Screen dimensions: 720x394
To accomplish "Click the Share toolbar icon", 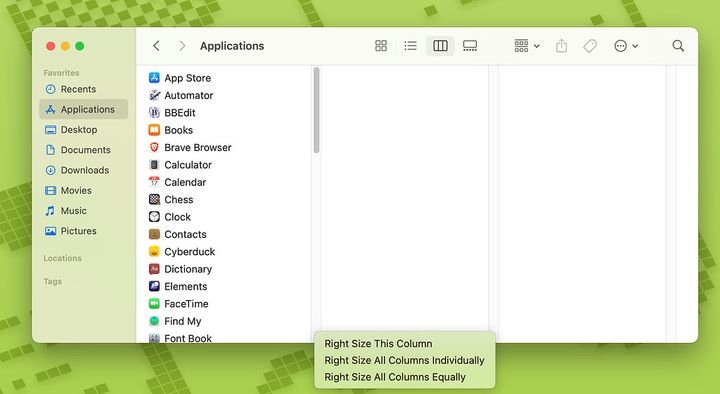I will [x=561, y=45].
